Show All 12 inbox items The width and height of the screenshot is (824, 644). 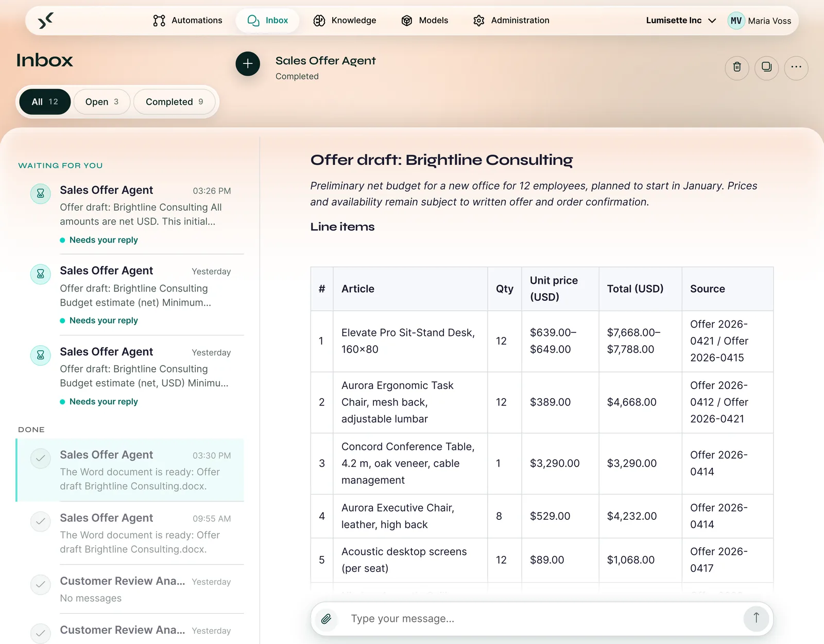(45, 102)
